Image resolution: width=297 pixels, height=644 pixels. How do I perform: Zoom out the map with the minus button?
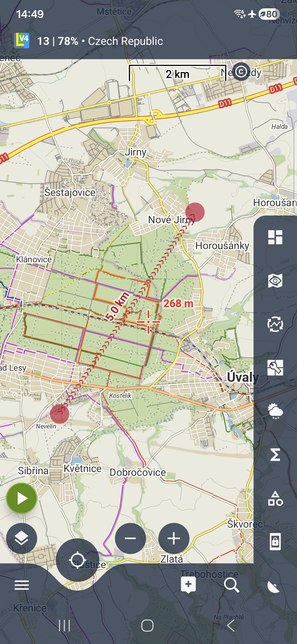pos(130,538)
